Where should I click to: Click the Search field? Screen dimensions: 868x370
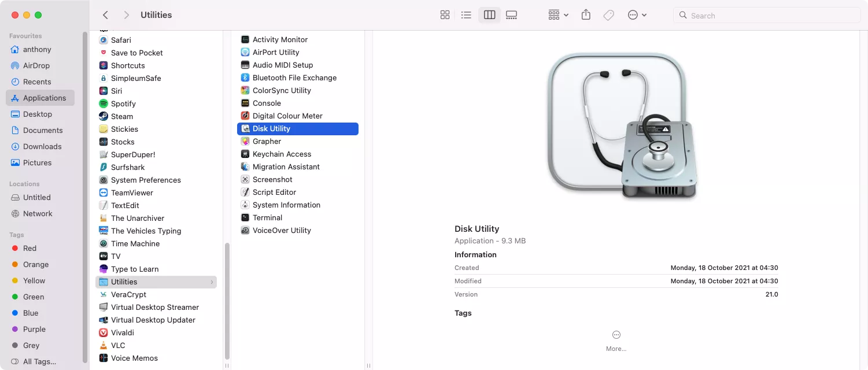point(767,16)
